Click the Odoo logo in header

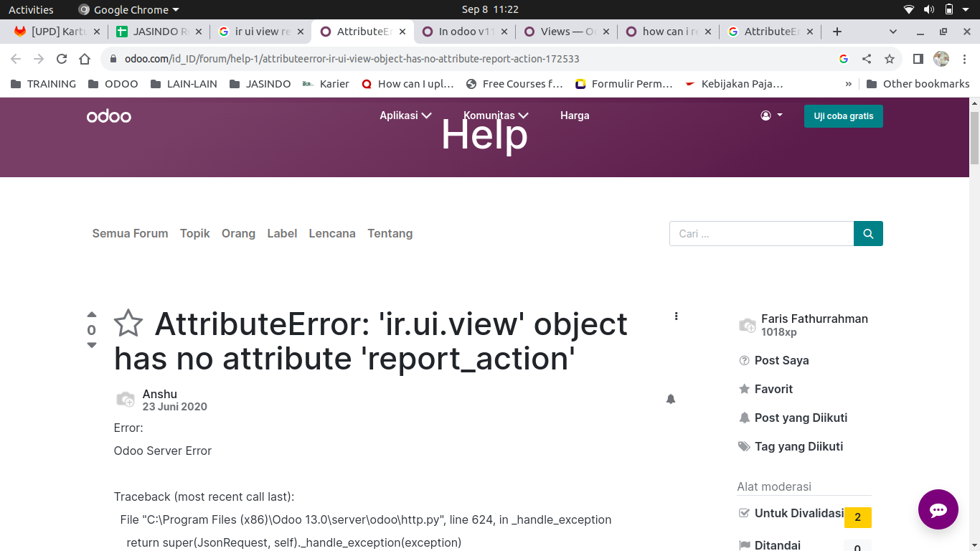[109, 116]
